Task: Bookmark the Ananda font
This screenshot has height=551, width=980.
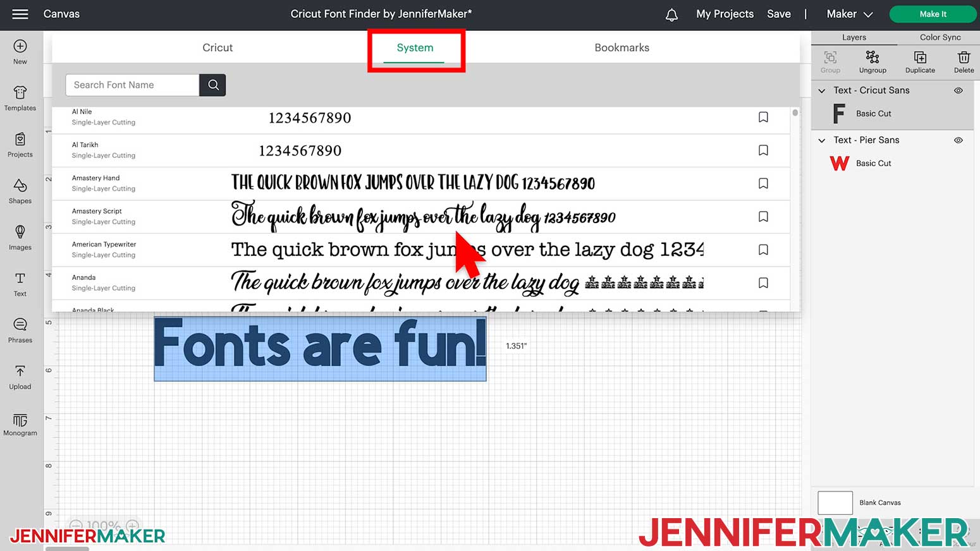Action: pos(763,282)
